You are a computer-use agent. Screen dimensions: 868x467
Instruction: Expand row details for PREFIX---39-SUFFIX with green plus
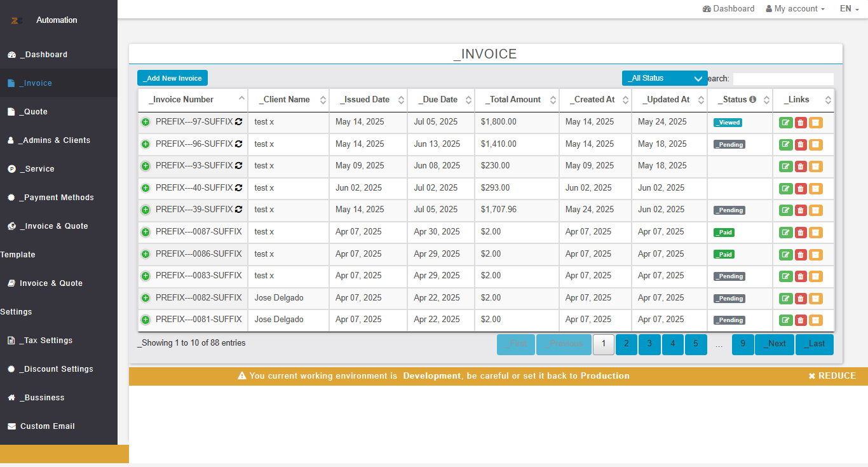coord(146,210)
